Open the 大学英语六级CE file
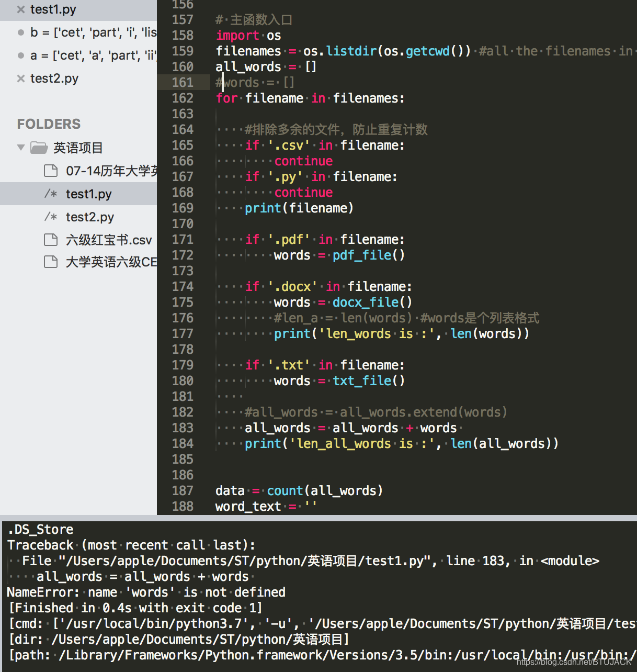The width and height of the screenshot is (637, 672). coord(111,262)
